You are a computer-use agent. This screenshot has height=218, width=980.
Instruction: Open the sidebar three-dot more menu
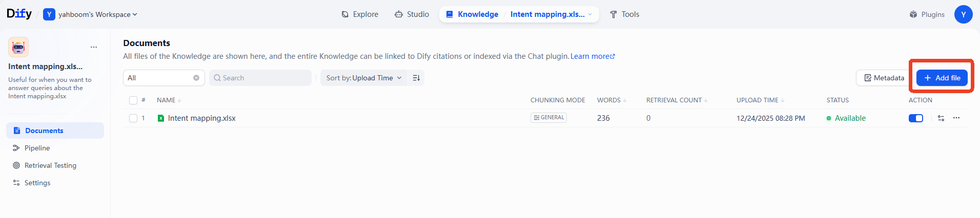(x=94, y=47)
